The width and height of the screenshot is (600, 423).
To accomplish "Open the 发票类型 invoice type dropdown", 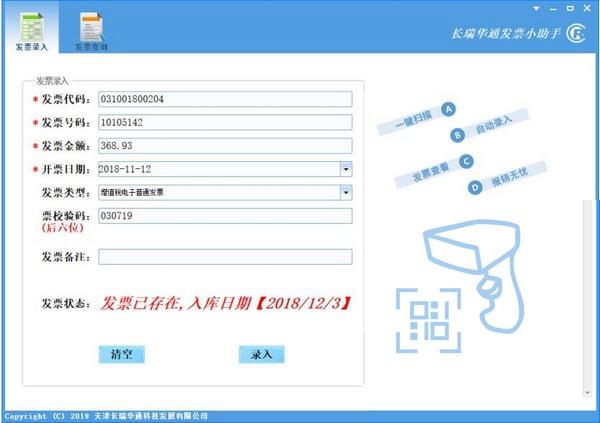I will tap(346, 192).
